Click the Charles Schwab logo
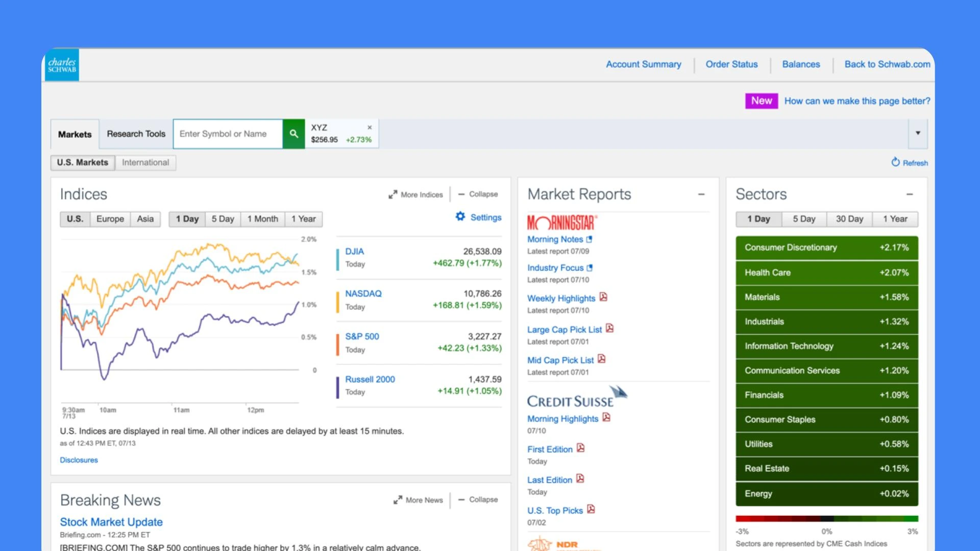 [62, 65]
